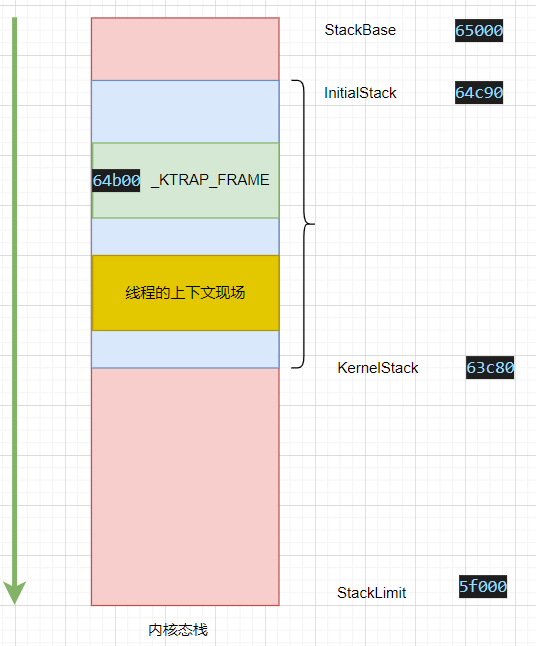Select the InitialStack label
Screen dimensions: 536x646
pyautogui.click(x=360, y=93)
